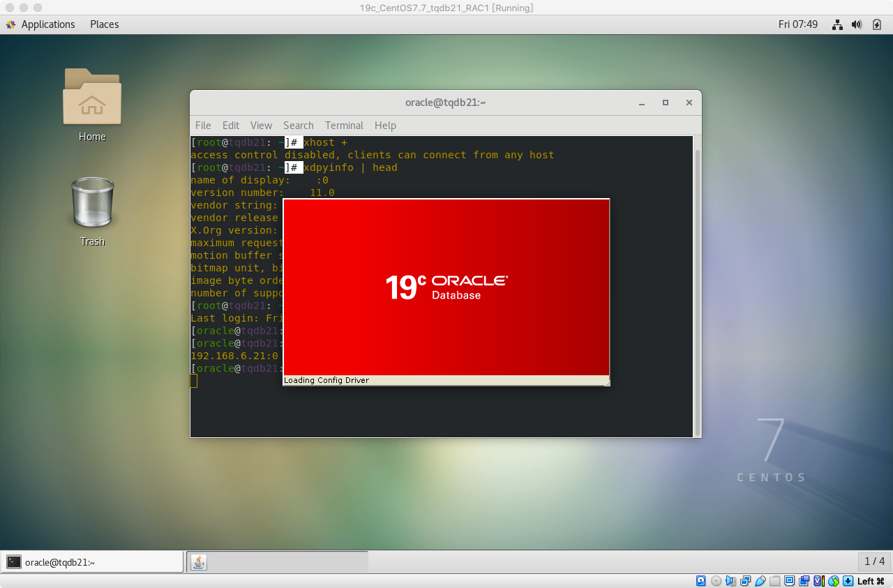The image size is (893, 588).
Task: Click the oracle@tqdb21:~ terminal title bar
Action: (445, 103)
